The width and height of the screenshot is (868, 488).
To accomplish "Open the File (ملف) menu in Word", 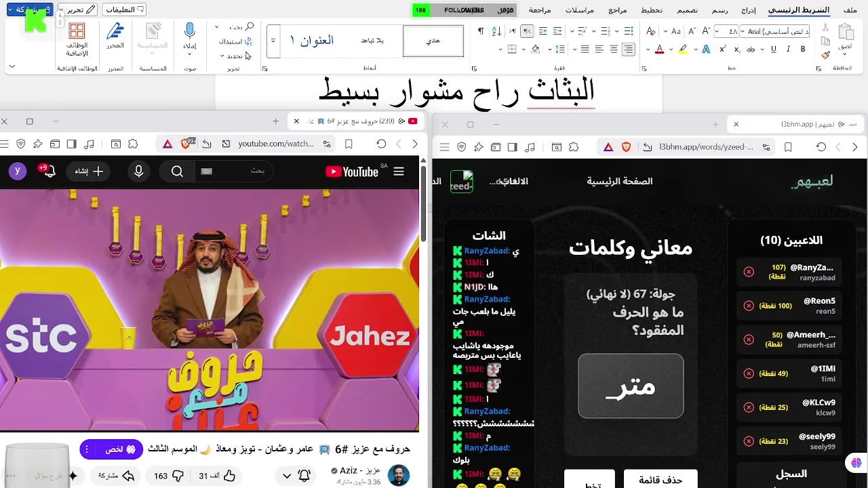I will [850, 10].
